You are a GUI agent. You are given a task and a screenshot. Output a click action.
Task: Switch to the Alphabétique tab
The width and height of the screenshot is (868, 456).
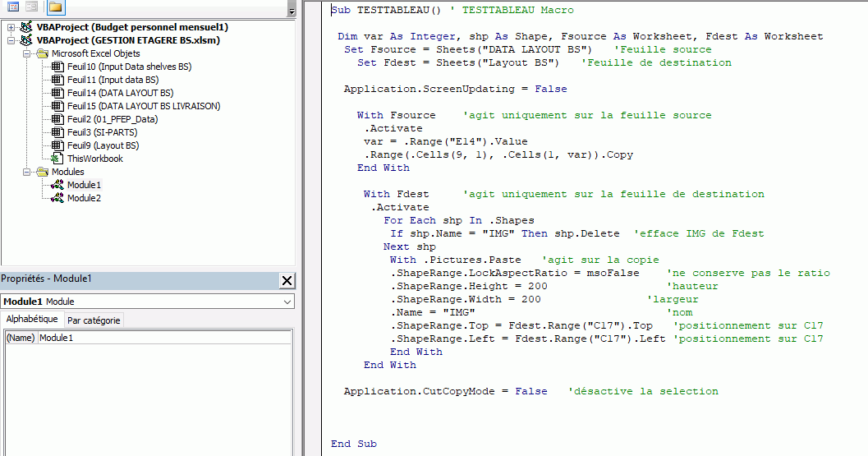32,320
